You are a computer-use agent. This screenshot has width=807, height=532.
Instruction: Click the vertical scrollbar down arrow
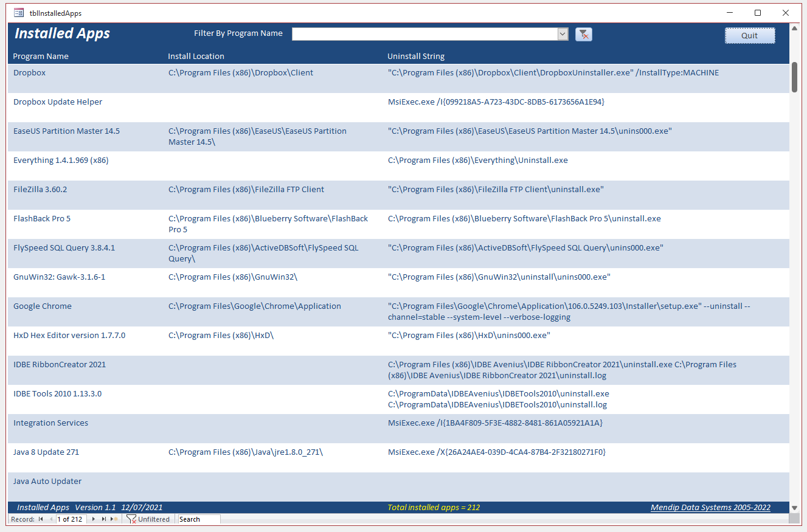(x=794, y=508)
